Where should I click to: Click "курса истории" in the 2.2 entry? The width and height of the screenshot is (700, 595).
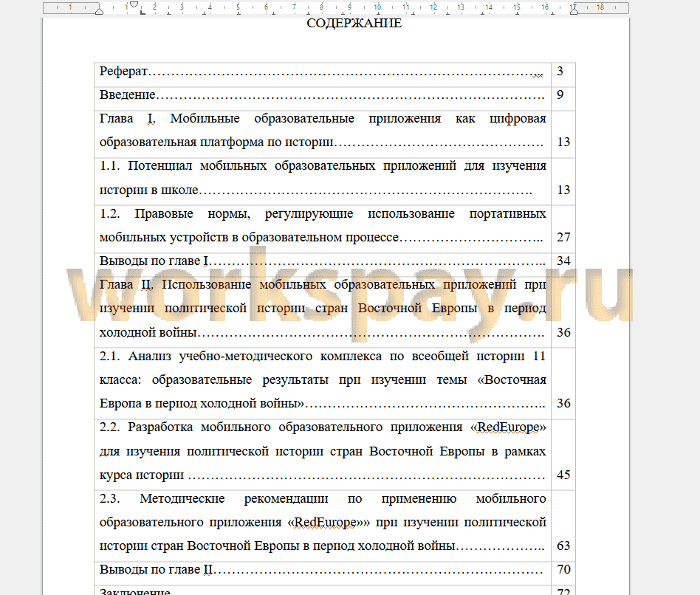[142, 475]
